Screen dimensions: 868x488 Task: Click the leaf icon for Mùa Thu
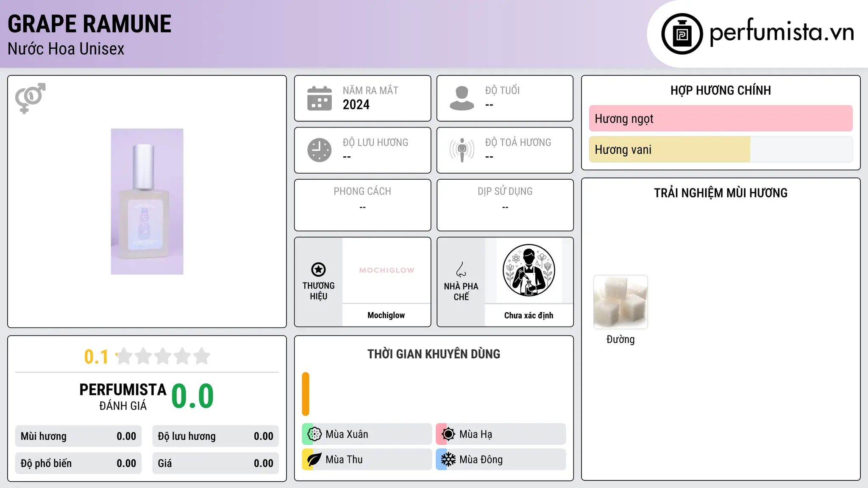point(314,460)
